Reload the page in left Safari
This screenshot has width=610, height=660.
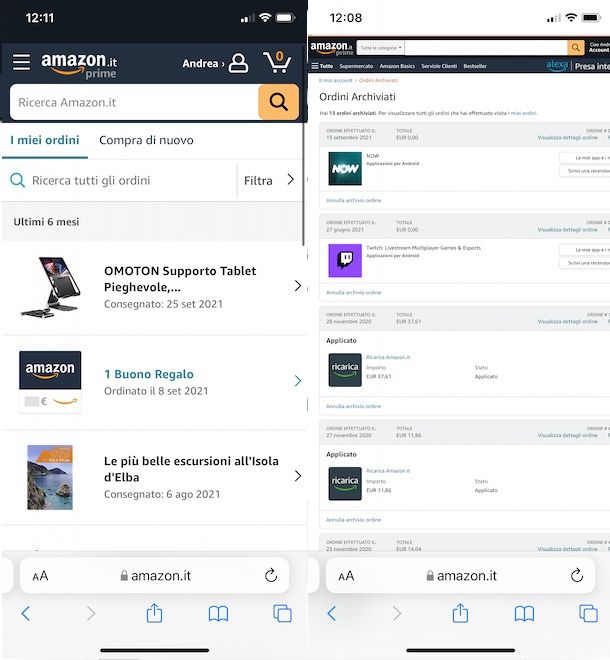click(x=271, y=575)
